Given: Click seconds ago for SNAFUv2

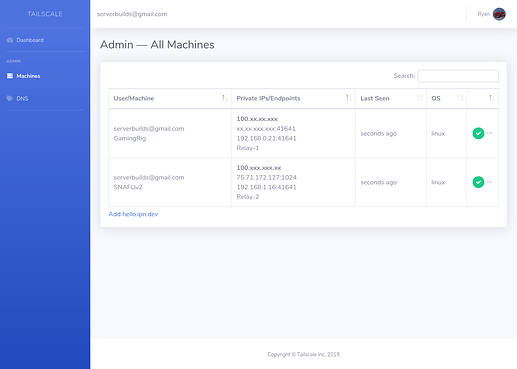Looking at the screenshot, I should [378, 183].
